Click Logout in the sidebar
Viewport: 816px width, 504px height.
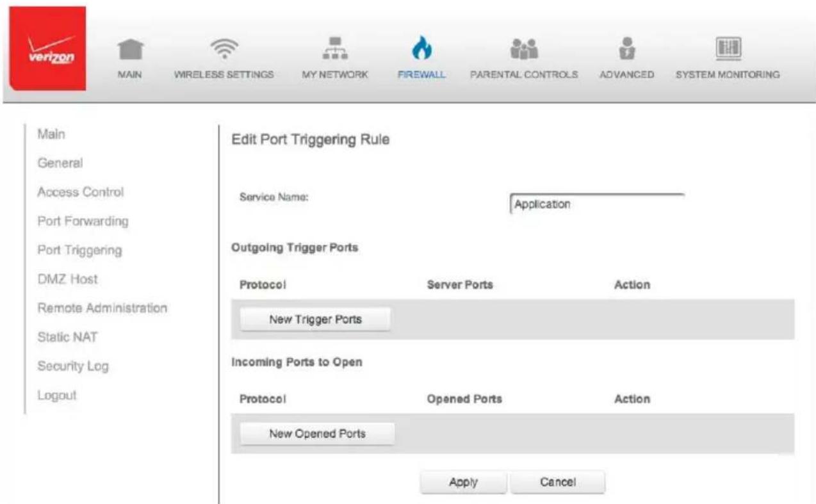tap(57, 395)
